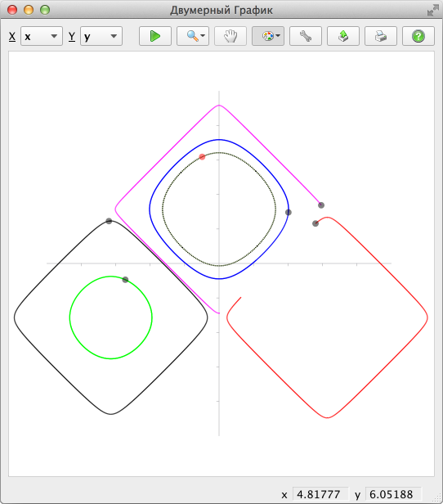Image resolution: width=443 pixels, height=504 pixels.
Task: Click the x coordinate readout field
Action: [320, 494]
